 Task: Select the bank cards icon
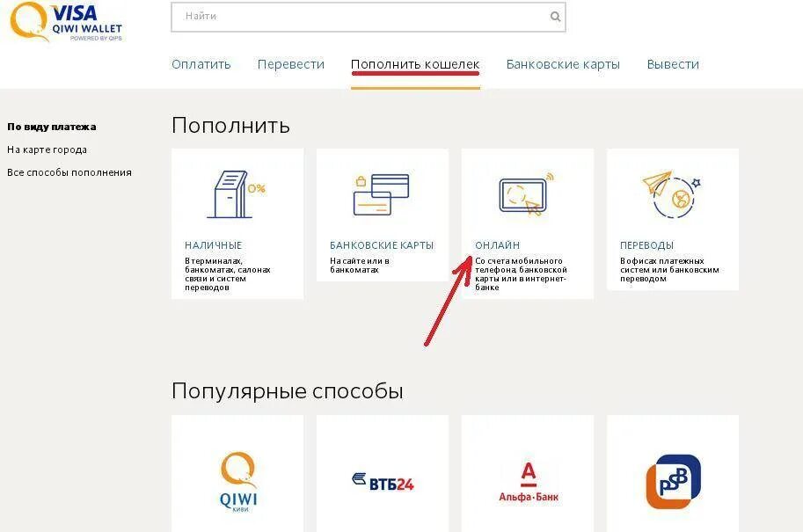coord(382,194)
